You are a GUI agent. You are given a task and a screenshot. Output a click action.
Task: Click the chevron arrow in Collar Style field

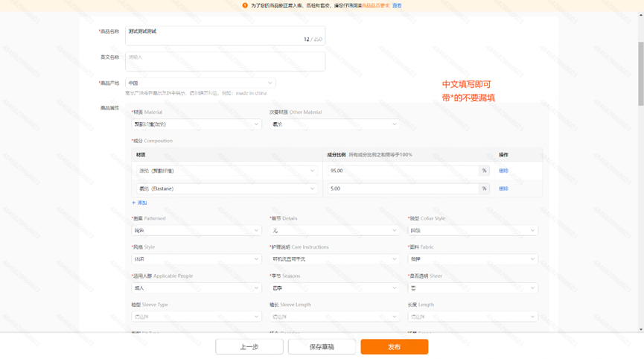(532, 231)
